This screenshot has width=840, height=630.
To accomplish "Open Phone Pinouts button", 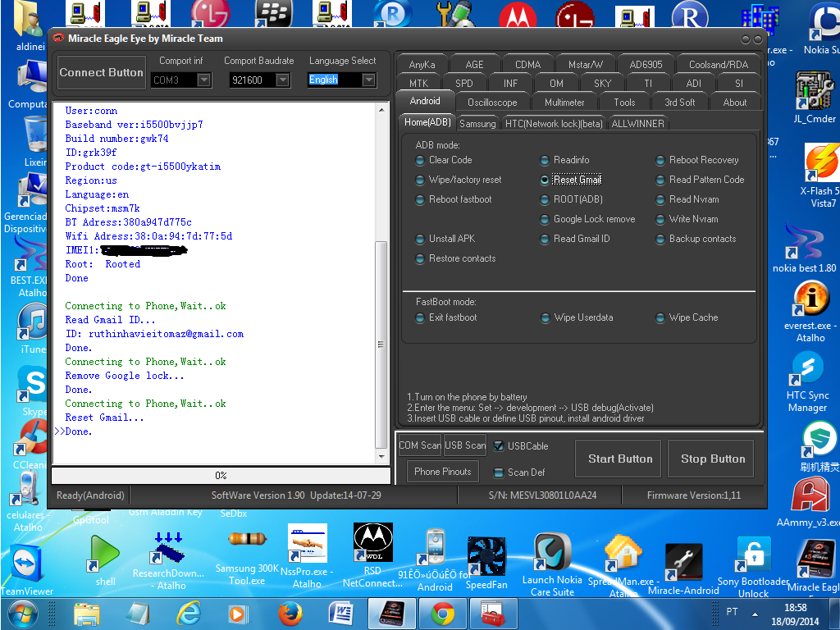I will click(442, 472).
